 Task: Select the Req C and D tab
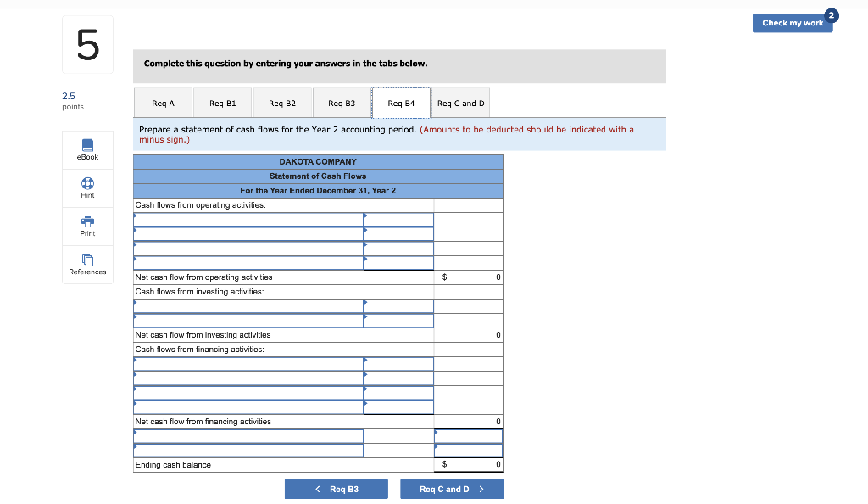pos(460,103)
